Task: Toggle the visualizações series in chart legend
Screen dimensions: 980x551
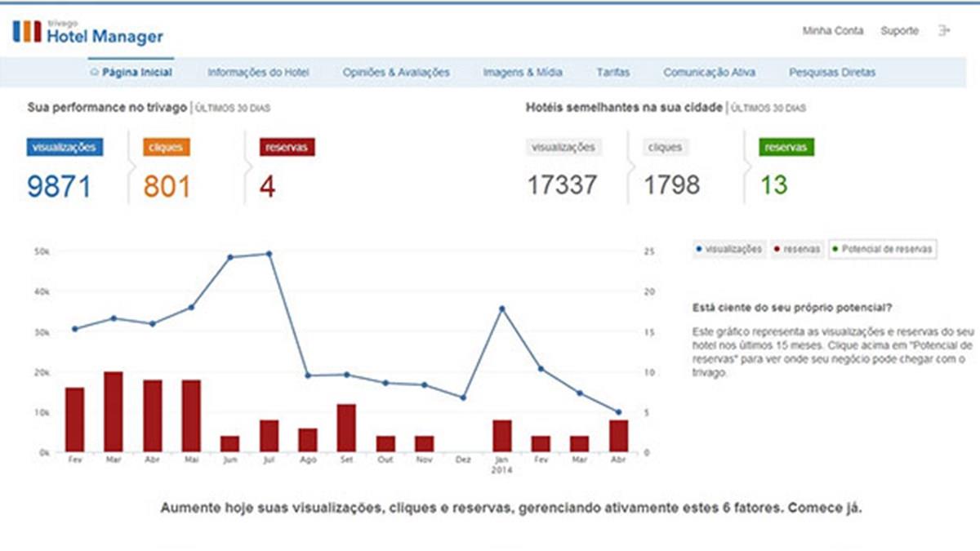Action: click(x=729, y=250)
